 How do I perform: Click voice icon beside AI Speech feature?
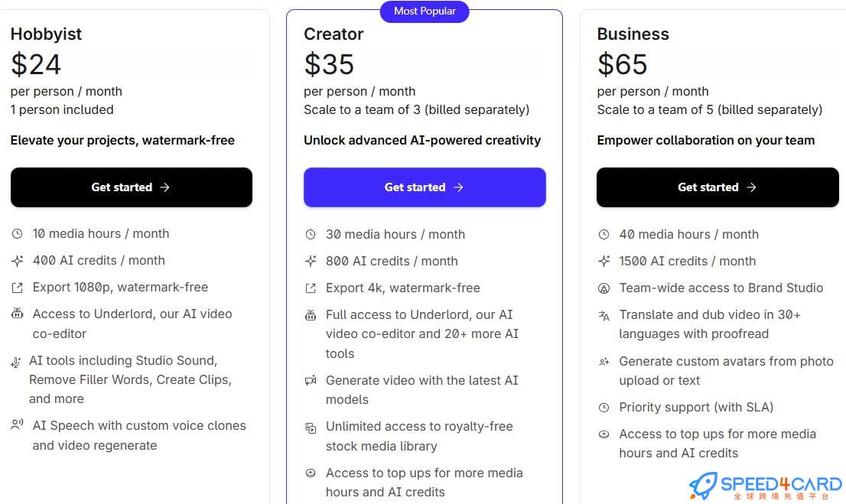(x=17, y=425)
